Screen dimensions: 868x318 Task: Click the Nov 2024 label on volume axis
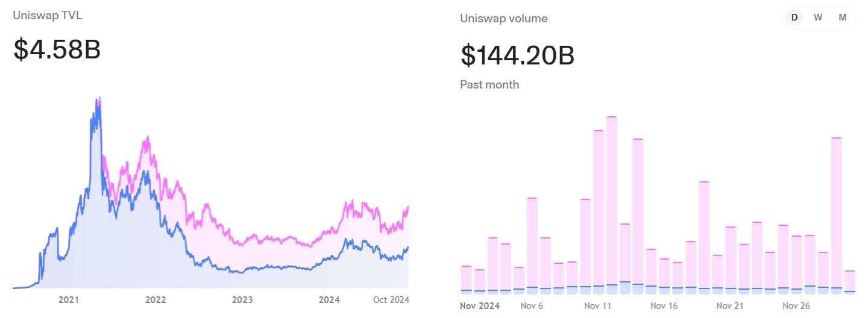[480, 306]
